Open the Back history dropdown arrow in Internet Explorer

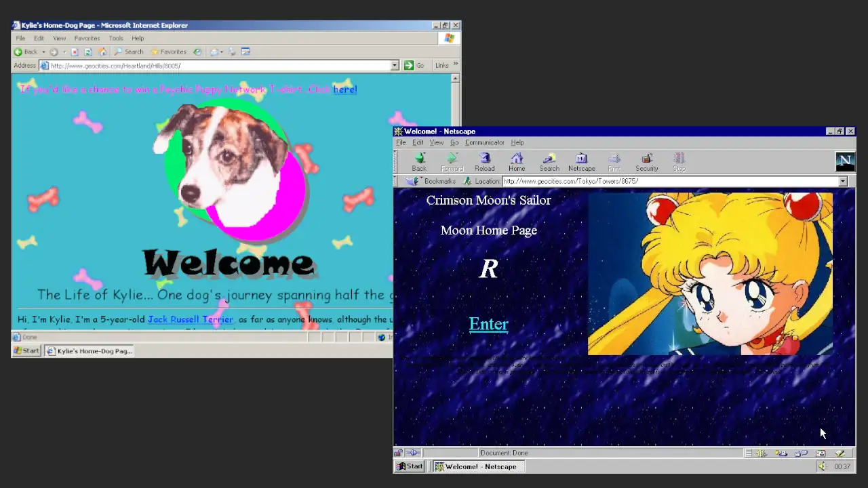click(x=43, y=52)
